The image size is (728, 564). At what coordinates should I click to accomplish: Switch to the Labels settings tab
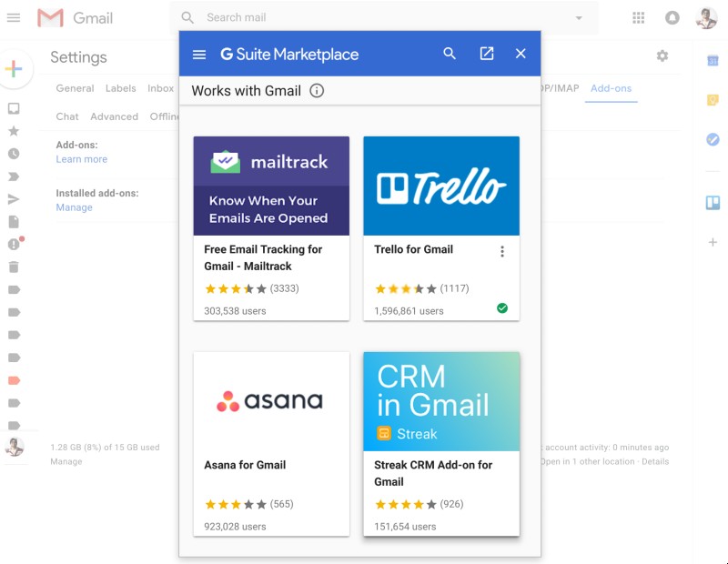click(121, 88)
